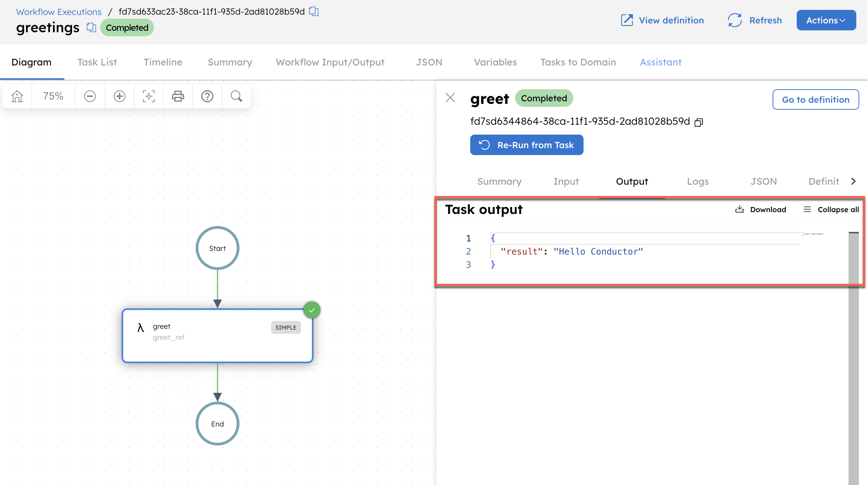Click Re-Run from Task
The width and height of the screenshot is (868, 485).
pyautogui.click(x=527, y=145)
